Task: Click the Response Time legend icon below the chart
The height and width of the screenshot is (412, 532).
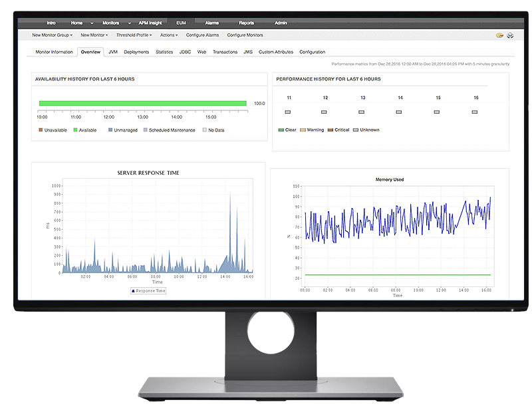Action: coord(134,290)
